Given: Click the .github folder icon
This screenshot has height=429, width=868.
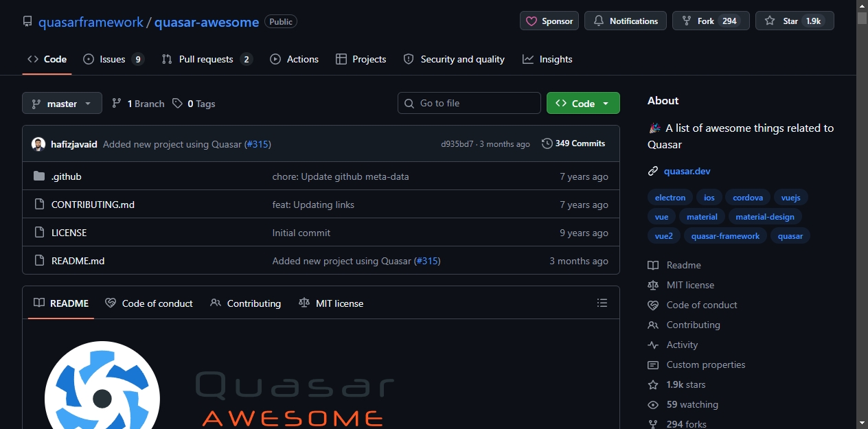Looking at the screenshot, I should [39, 176].
